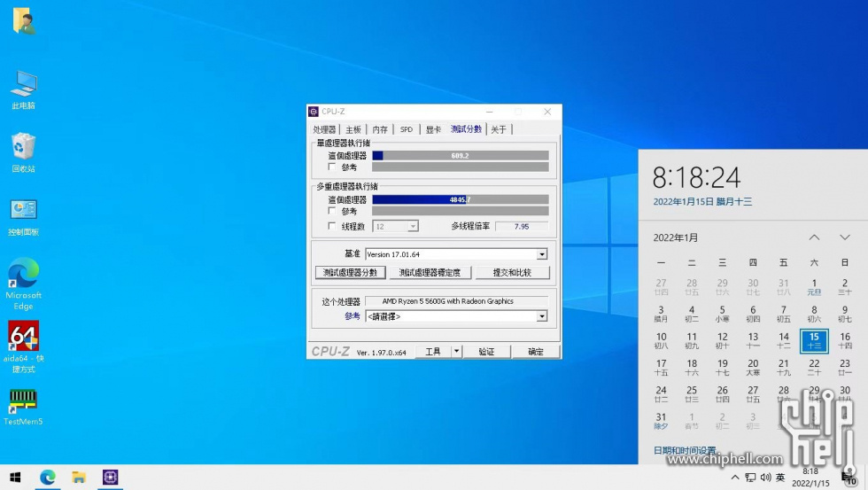Open the 控制面板 desktop icon
Viewport: 868px width, 490px height.
23,218
